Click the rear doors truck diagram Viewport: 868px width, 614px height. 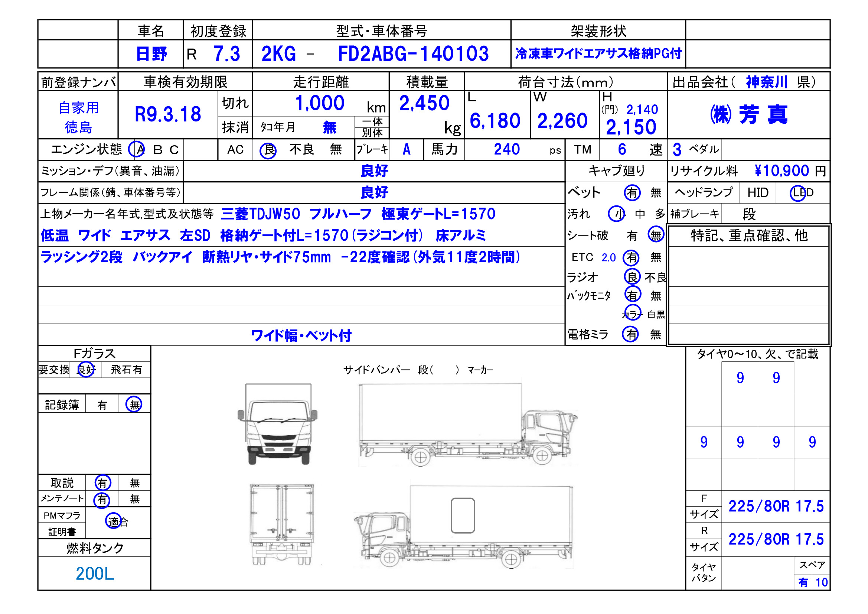pyautogui.click(x=282, y=524)
